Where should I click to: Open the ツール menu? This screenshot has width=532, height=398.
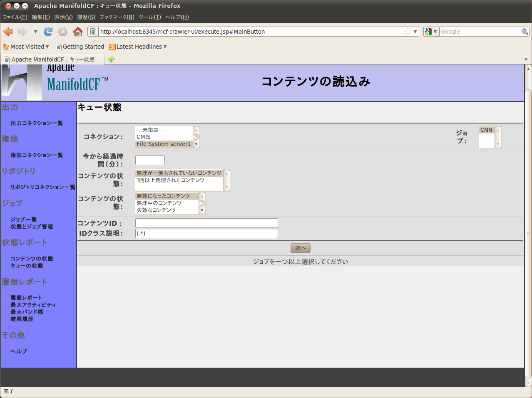(x=149, y=17)
